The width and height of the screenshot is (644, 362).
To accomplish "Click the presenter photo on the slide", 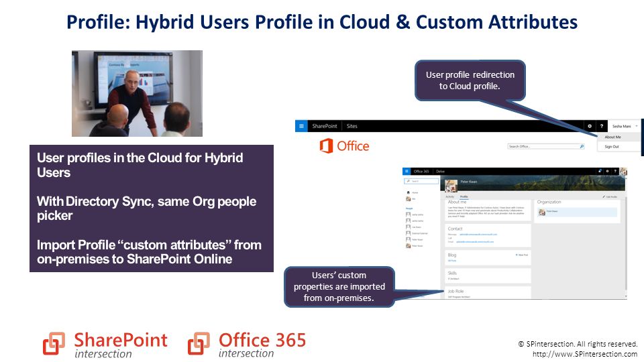I will (x=137, y=94).
